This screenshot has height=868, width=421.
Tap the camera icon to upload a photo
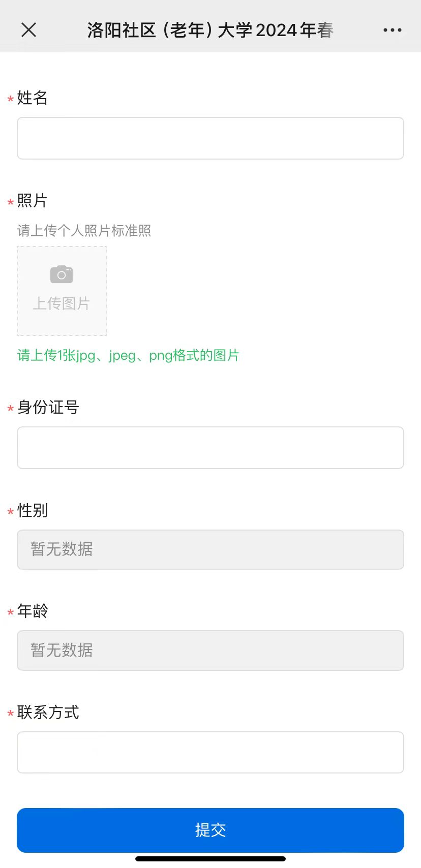(62, 274)
